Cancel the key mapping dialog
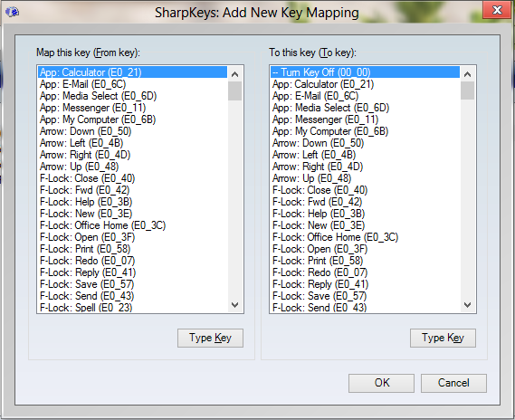515x420 pixels. 453,383
